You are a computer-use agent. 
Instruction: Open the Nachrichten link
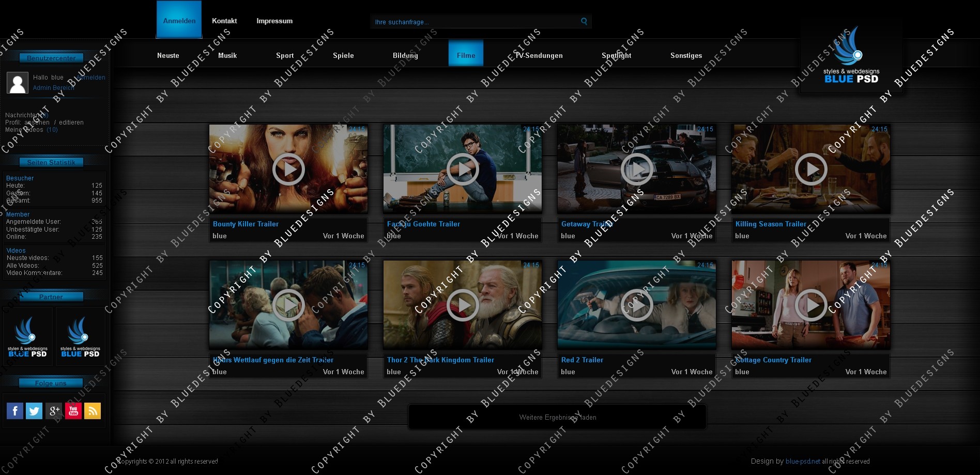pos(26,115)
